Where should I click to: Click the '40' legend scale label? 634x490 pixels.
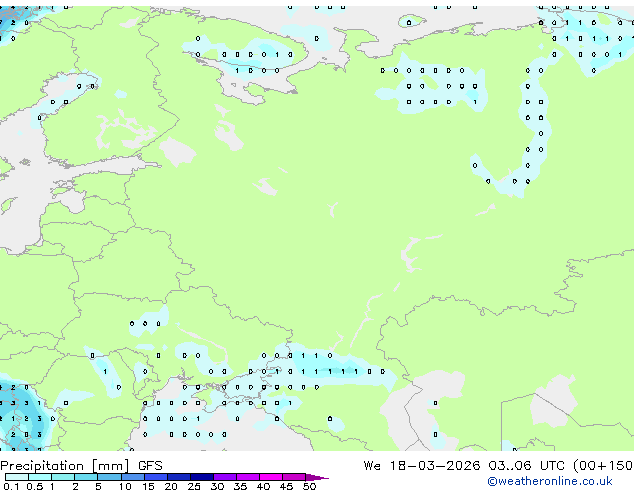[263, 486]
